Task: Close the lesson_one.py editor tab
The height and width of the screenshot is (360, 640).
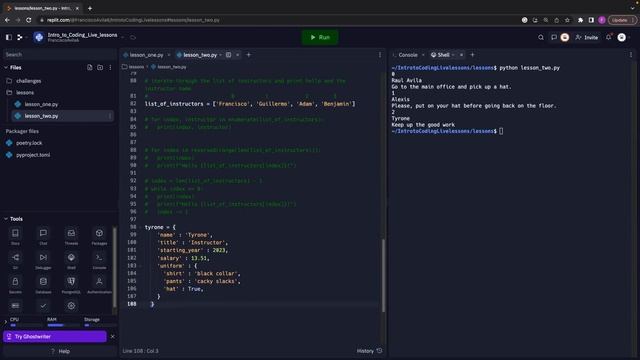Action: (x=169, y=55)
